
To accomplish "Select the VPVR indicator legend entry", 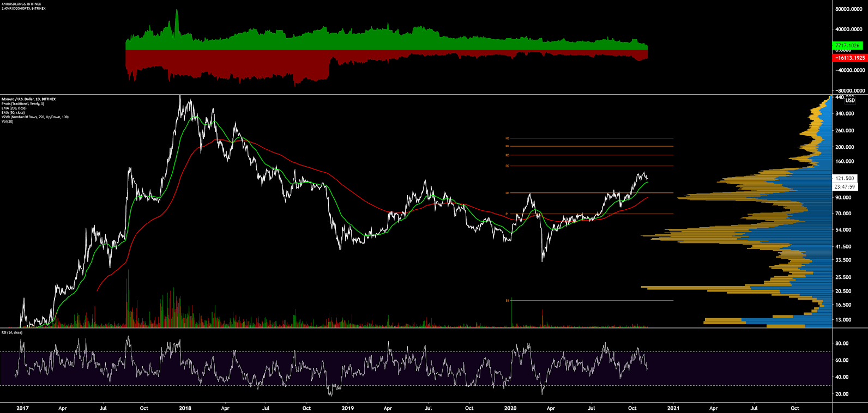I will pos(35,117).
